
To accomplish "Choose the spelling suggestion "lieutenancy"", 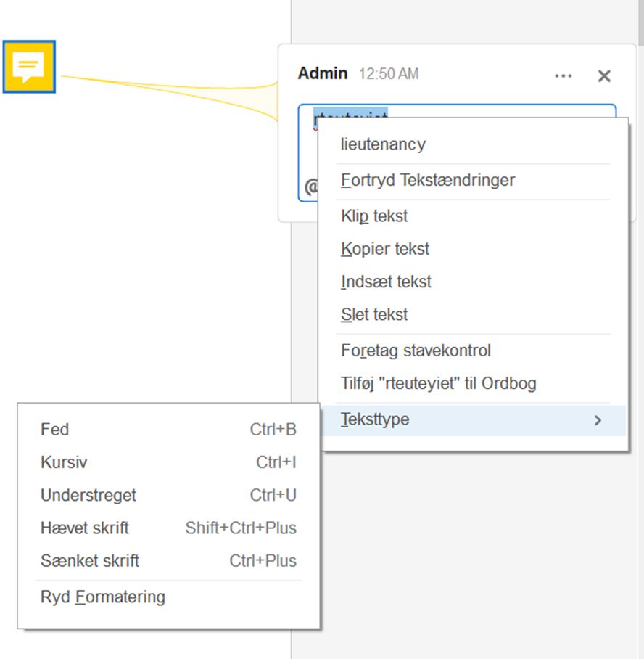I will [383, 144].
